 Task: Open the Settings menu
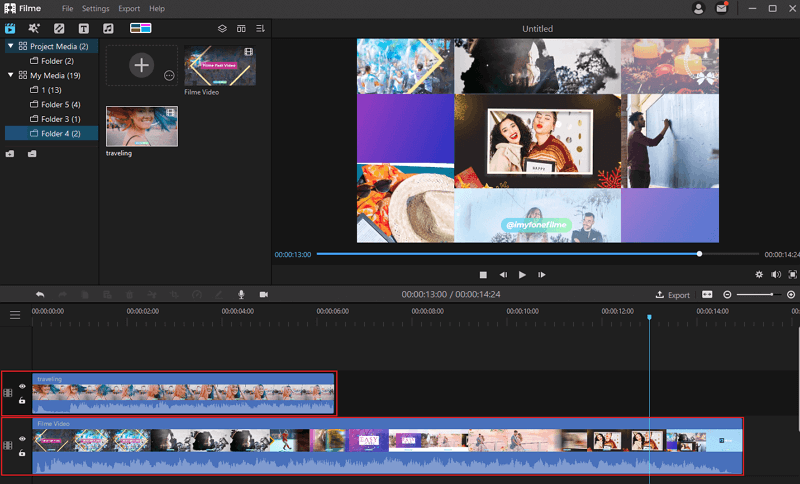click(96, 8)
